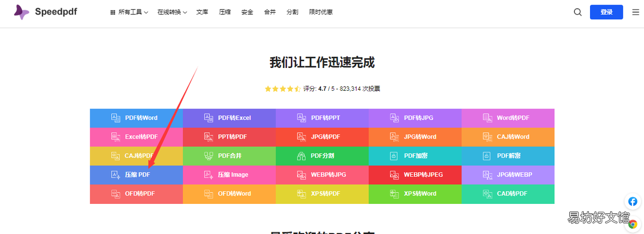Click the WEBP转JPEG tile icon
This screenshot has height=234, width=644.
[394, 175]
